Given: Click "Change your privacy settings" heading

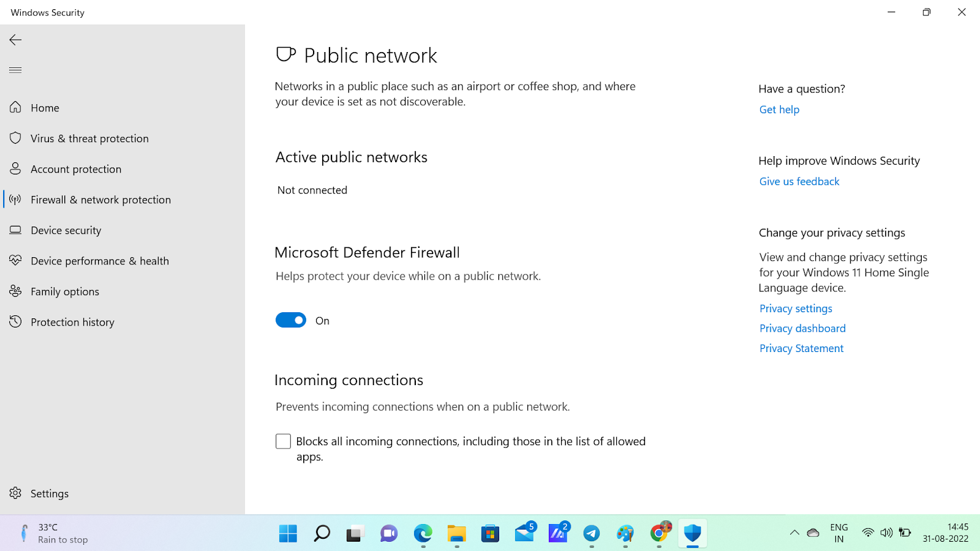Looking at the screenshot, I should coord(832,233).
